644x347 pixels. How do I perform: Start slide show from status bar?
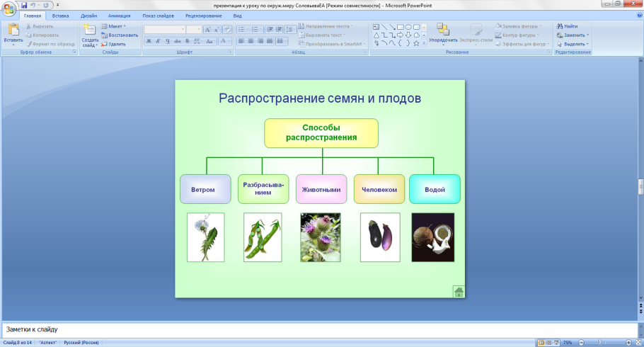pos(556,343)
